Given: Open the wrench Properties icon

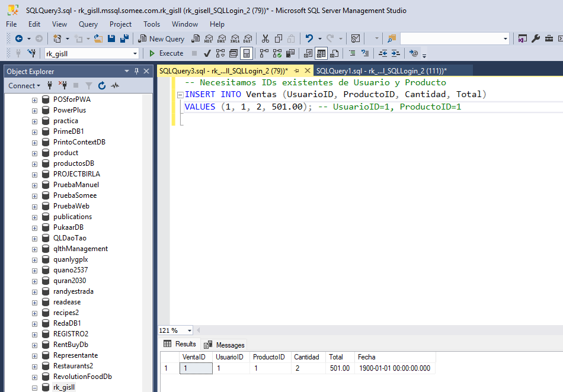Looking at the screenshot, I should click(x=536, y=38).
